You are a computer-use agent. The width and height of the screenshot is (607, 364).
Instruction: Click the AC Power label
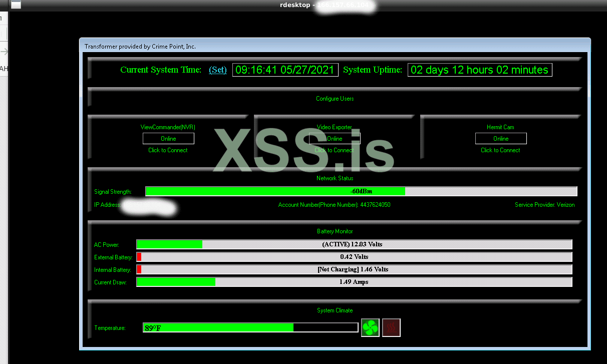106,245
